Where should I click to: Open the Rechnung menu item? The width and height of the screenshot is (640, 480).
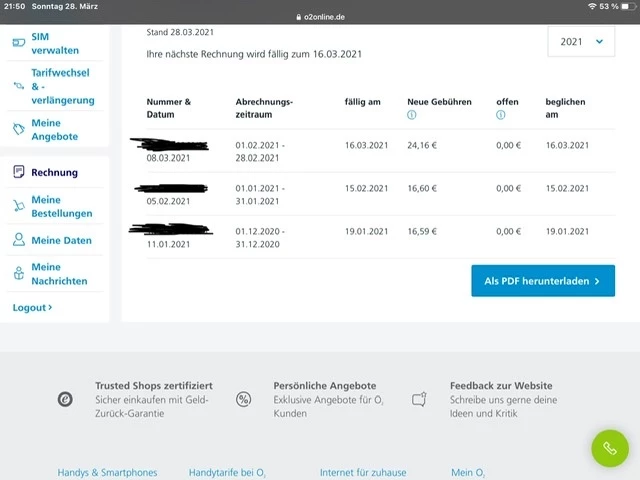click(54, 172)
